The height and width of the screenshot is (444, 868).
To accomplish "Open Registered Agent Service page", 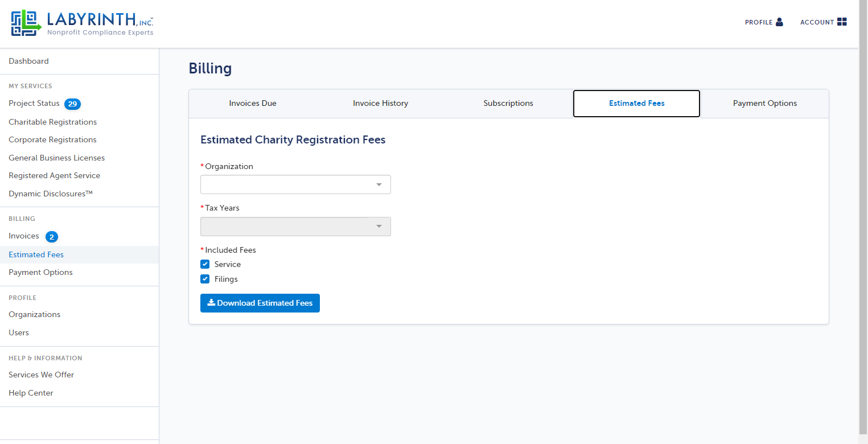I will pyautogui.click(x=54, y=175).
